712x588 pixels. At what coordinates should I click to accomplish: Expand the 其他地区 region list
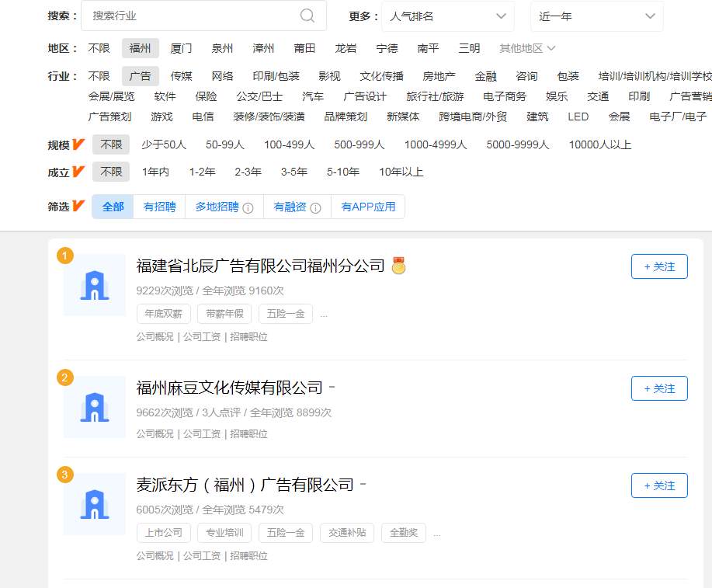point(527,48)
